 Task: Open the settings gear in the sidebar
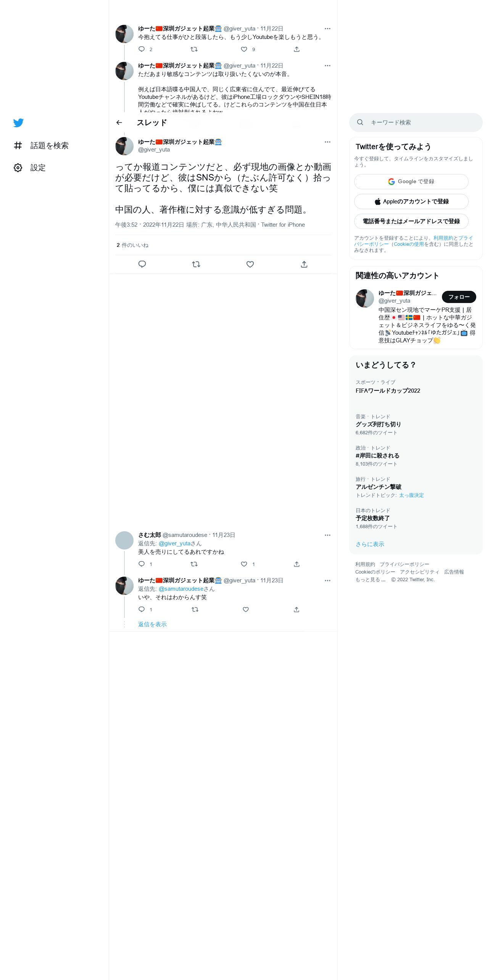18,168
